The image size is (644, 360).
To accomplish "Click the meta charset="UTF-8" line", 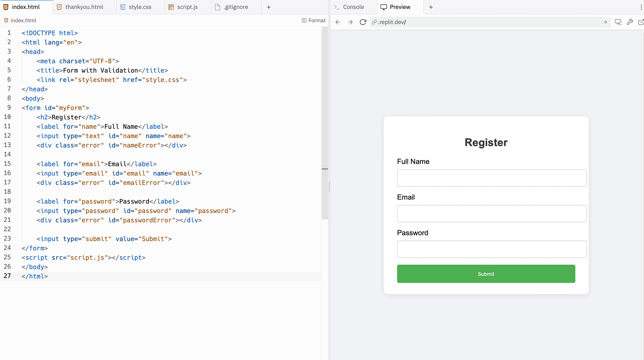I will (x=78, y=61).
